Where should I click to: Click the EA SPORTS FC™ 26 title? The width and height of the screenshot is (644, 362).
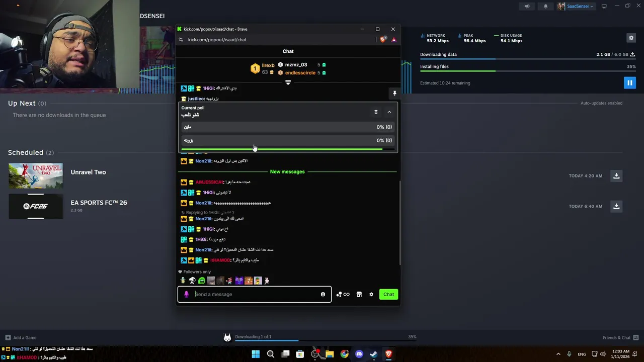tap(99, 203)
